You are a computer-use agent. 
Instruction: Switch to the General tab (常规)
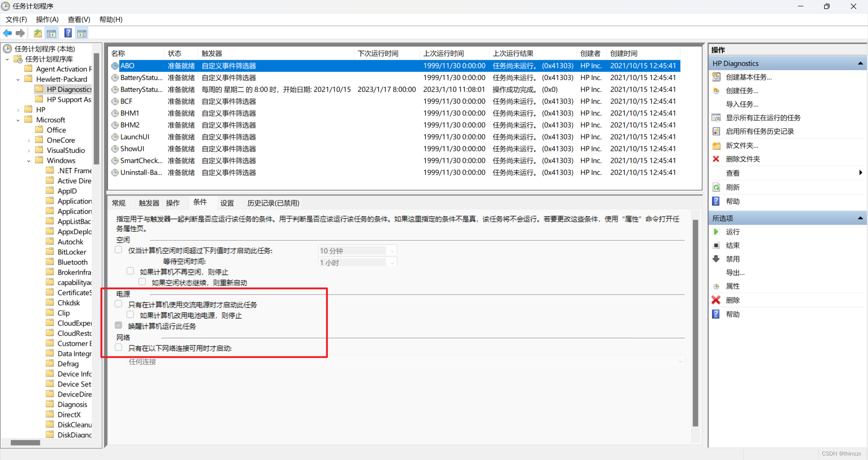pyautogui.click(x=119, y=203)
